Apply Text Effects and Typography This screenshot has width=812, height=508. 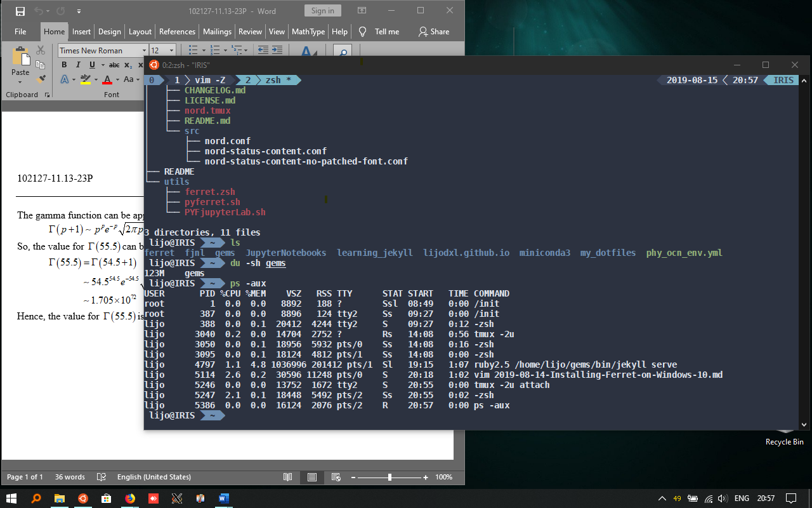click(64, 79)
